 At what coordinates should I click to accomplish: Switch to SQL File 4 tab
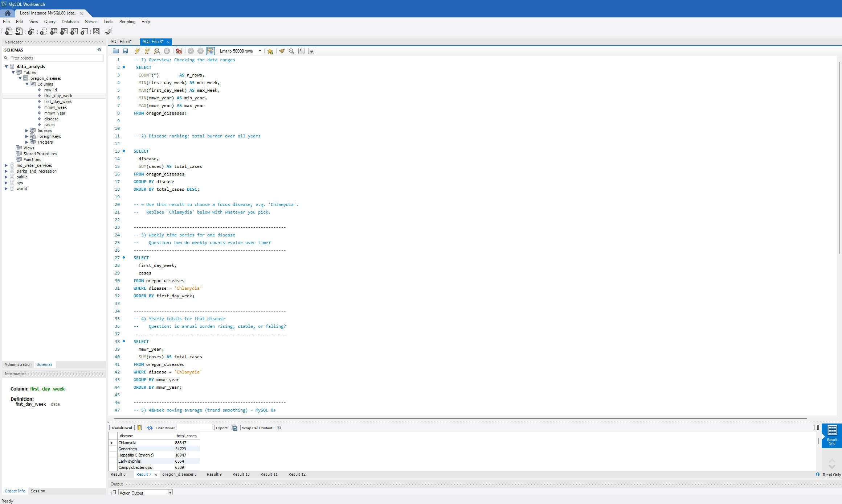coord(121,42)
